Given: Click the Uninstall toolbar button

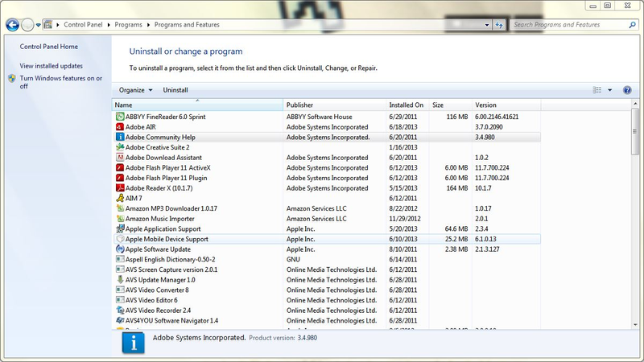Looking at the screenshot, I should tap(175, 90).
